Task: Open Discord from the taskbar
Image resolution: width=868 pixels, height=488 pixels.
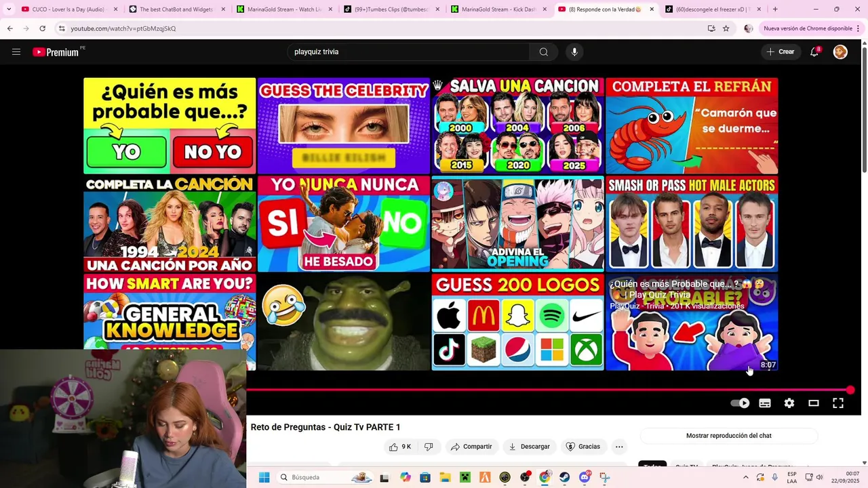Action: [585, 477]
